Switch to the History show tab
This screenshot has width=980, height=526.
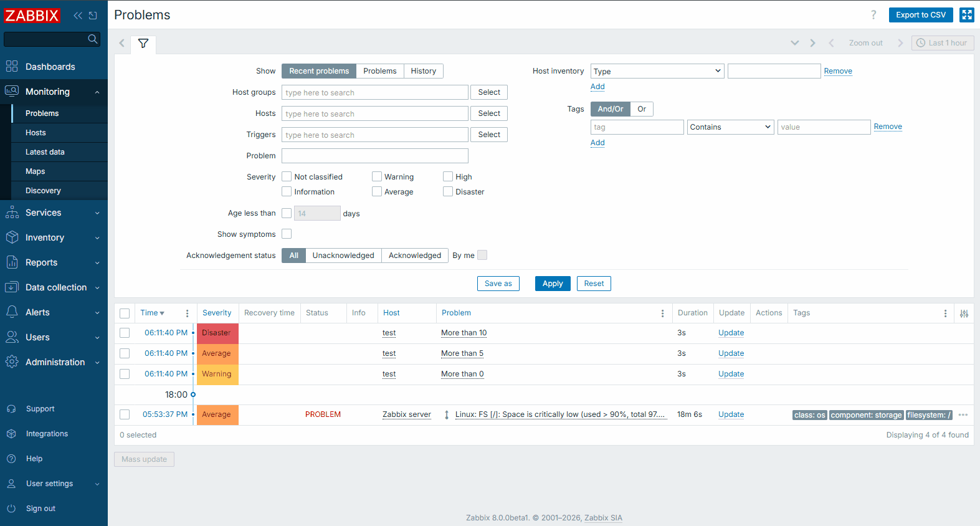tap(423, 71)
